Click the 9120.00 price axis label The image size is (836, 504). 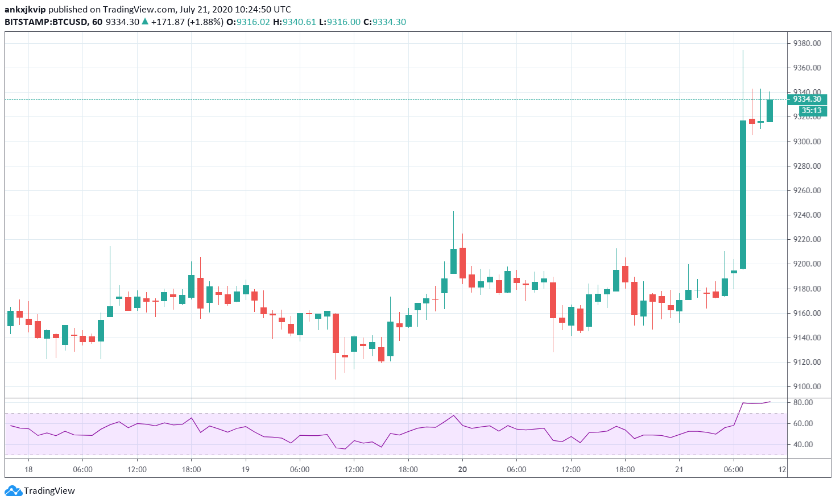tap(806, 362)
